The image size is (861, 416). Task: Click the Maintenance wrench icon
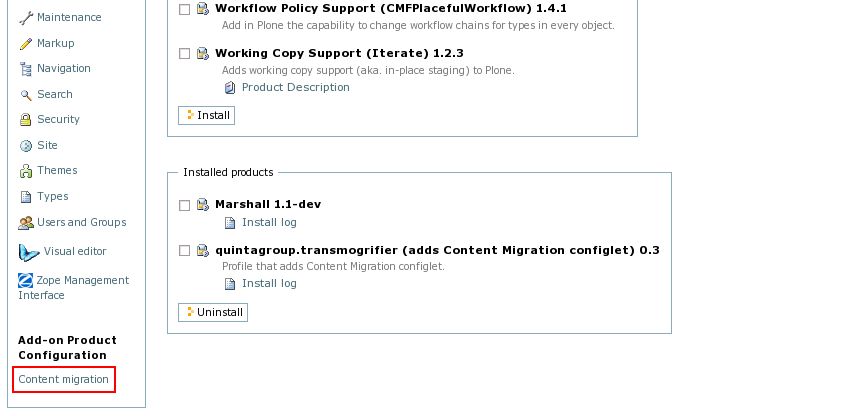(x=26, y=18)
